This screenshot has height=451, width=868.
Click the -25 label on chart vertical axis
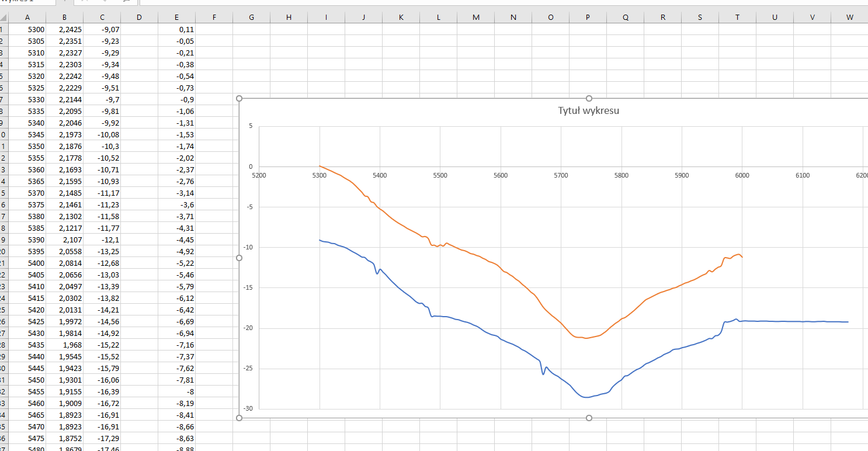click(248, 368)
